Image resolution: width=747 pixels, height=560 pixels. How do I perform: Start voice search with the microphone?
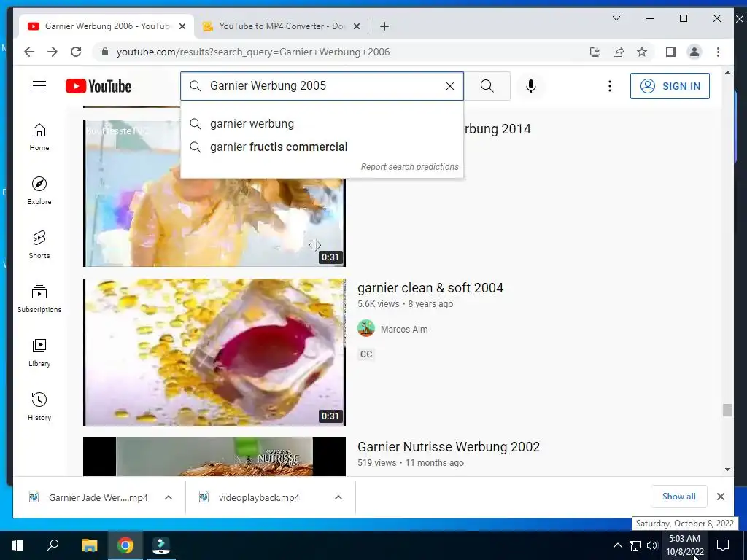[x=531, y=86]
